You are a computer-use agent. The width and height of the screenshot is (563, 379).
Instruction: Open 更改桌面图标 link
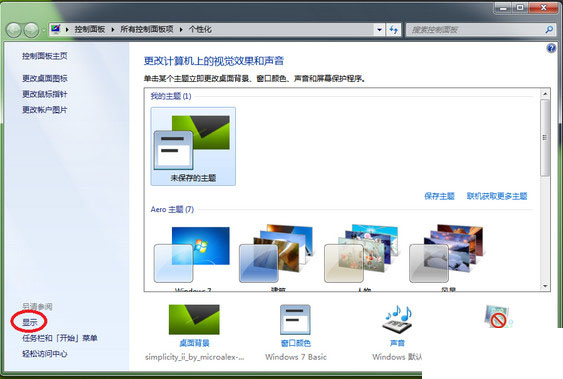(x=45, y=78)
